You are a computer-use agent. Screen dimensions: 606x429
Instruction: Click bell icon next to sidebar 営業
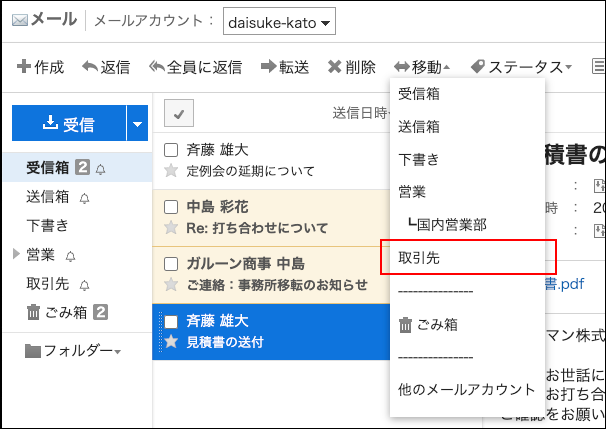70,256
